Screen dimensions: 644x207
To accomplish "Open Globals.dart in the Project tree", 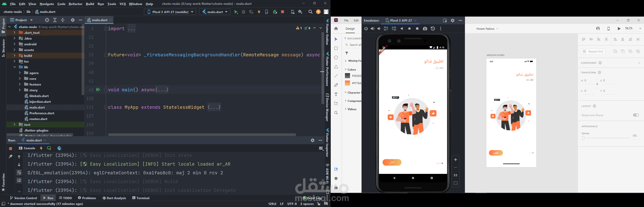I will click(x=39, y=96).
